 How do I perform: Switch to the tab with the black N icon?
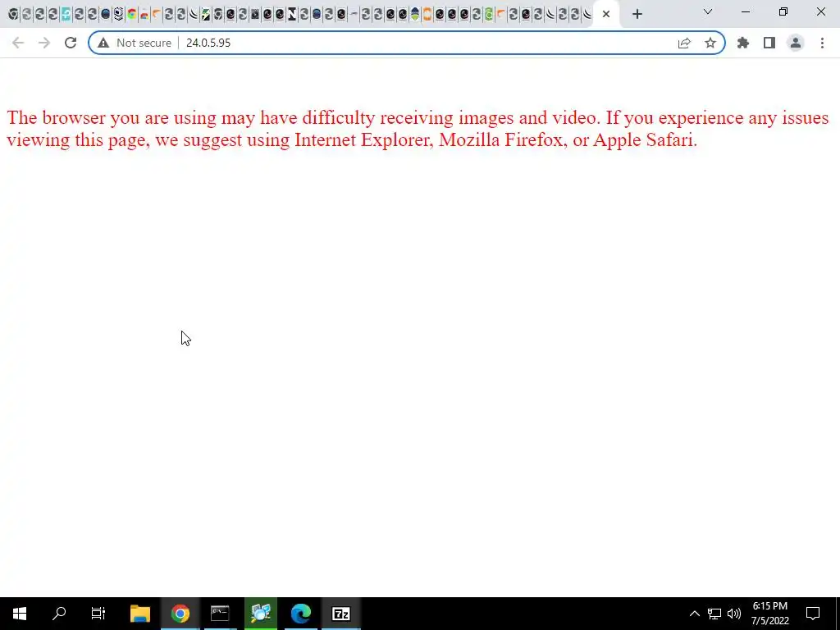pos(292,15)
